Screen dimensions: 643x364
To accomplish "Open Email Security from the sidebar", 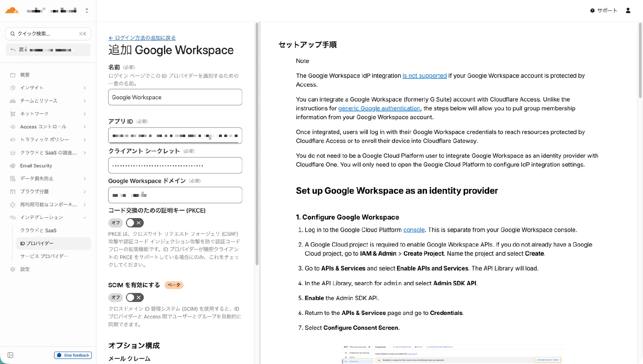I will coord(36,166).
